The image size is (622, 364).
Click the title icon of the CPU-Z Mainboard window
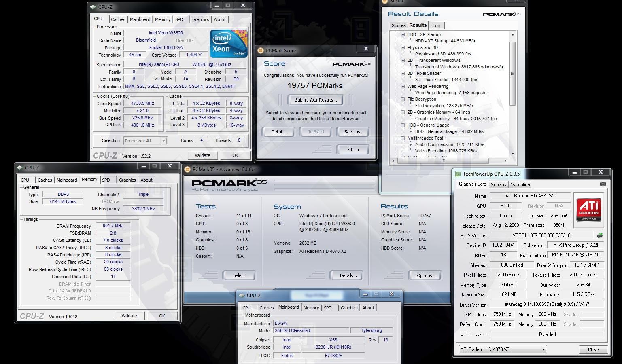[x=242, y=295]
